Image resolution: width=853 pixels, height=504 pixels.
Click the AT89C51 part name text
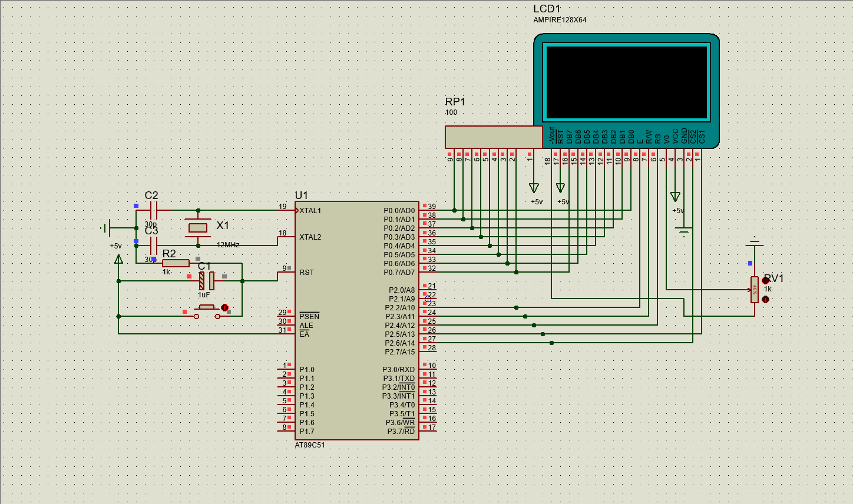310,445
